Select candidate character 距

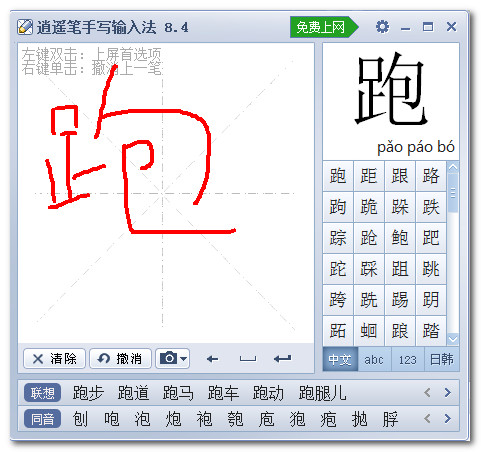tap(369, 176)
